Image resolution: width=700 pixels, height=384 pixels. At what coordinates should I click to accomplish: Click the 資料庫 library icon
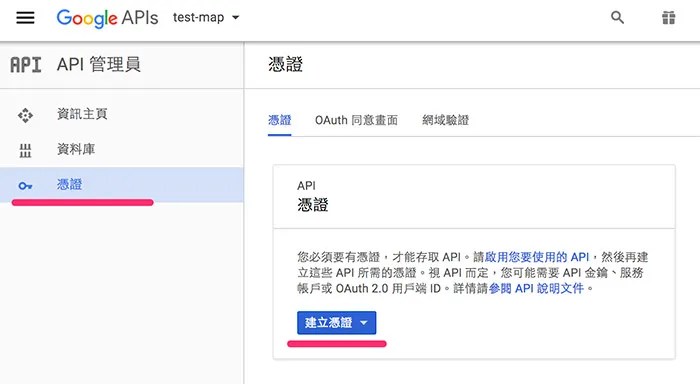click(x=25, y=150)
